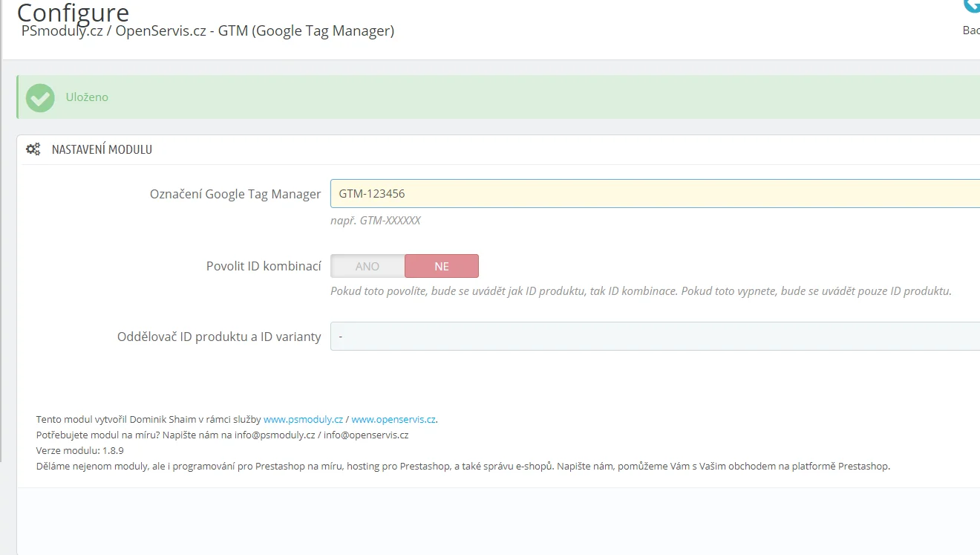Open the www.openservis.cz link
980x555 pixels.
[x=393, y=419]
